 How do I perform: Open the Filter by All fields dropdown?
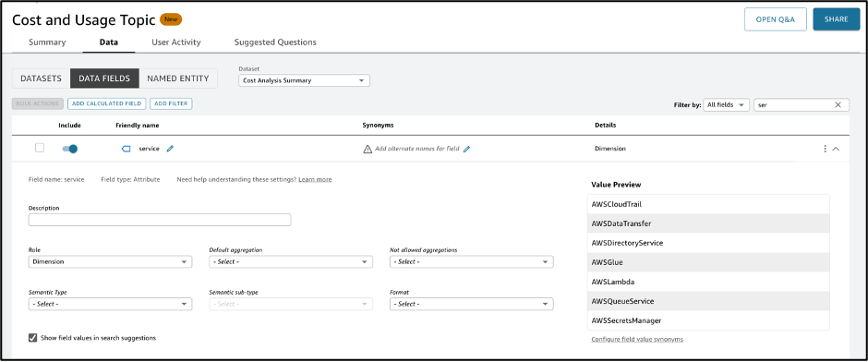tap(726, 104)
